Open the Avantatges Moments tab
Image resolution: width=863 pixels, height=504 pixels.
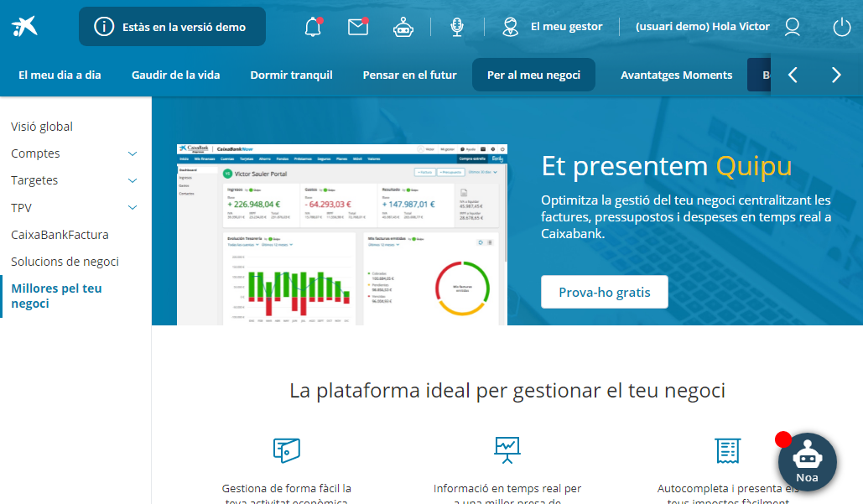(677, 75)
